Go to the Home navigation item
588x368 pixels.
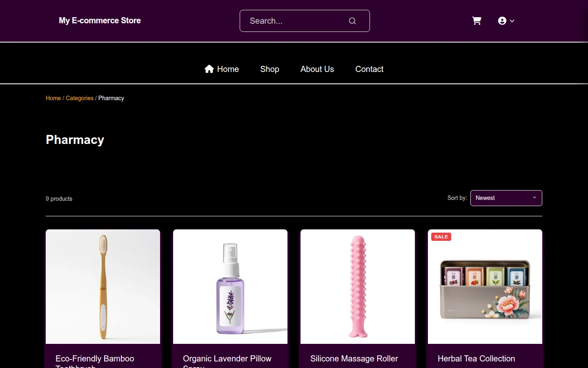click(x=222, y=69)
